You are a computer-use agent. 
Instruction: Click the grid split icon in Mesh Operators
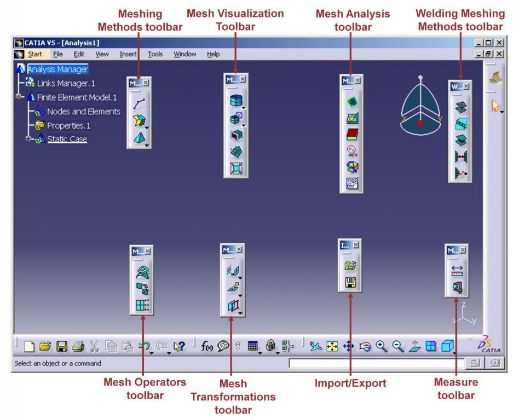pos(142,305)
